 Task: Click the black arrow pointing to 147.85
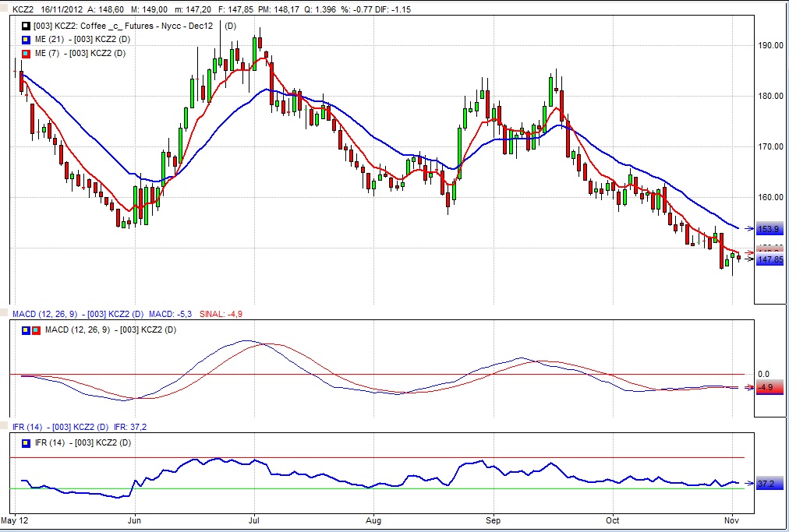[748, 259]
